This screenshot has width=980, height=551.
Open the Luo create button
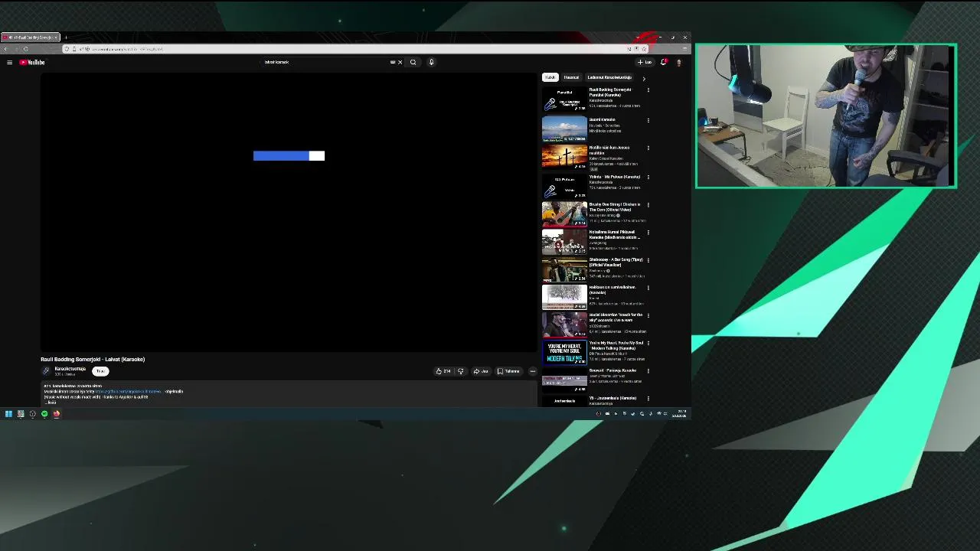tap(645, 62)
